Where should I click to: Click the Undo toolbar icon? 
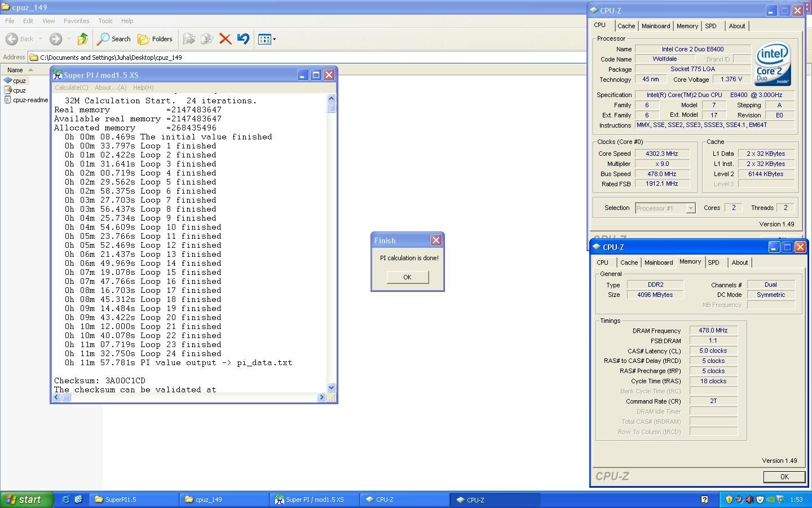243,39
